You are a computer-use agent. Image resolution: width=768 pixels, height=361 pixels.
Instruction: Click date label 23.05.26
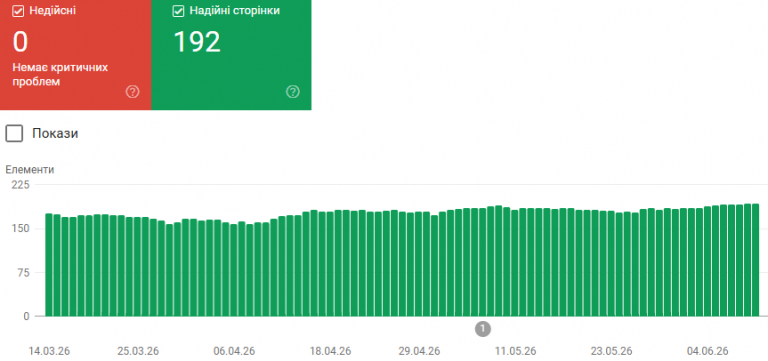coord(611,351)
